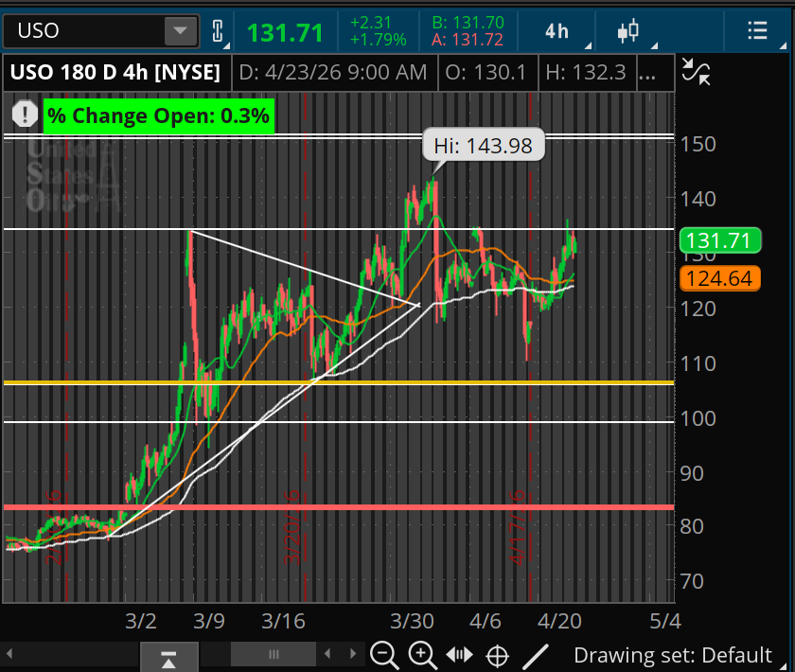Image resolution: width=795 pixels, height=672 pixels.
Task: Click the 100 price axis label
Action: 698,419
